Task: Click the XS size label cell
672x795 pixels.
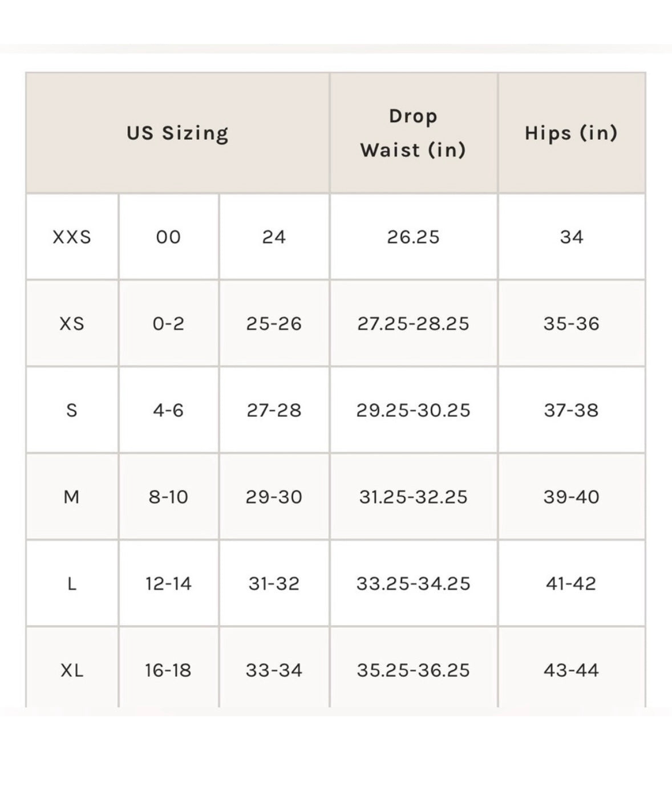Action: pos(72,323)
